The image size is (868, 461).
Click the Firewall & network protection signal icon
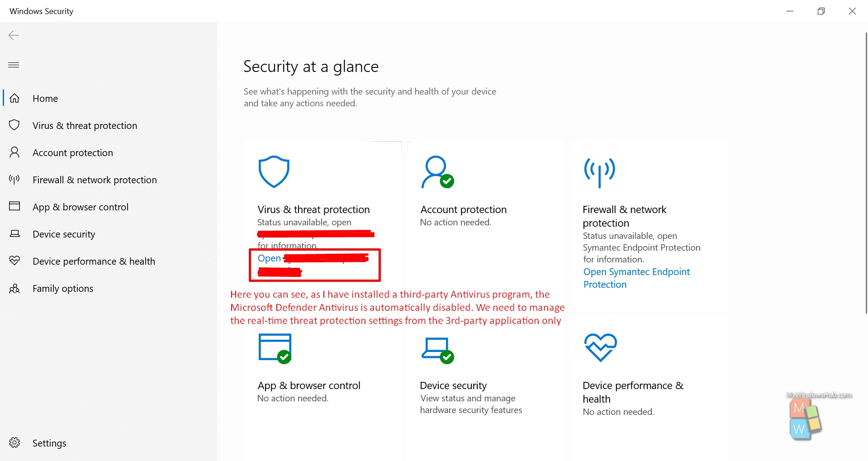pos(14,179)
